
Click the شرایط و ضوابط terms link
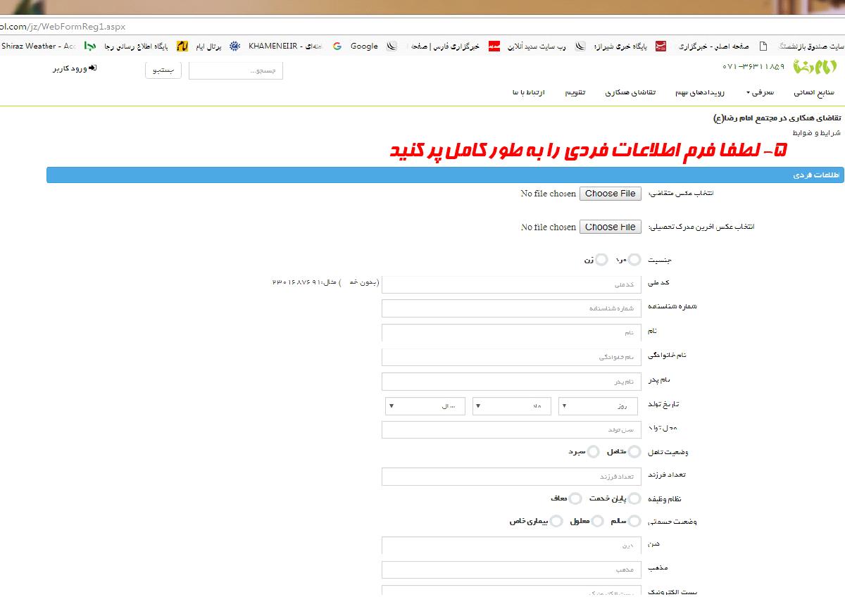pyautogui.click(x=816, y=132)
